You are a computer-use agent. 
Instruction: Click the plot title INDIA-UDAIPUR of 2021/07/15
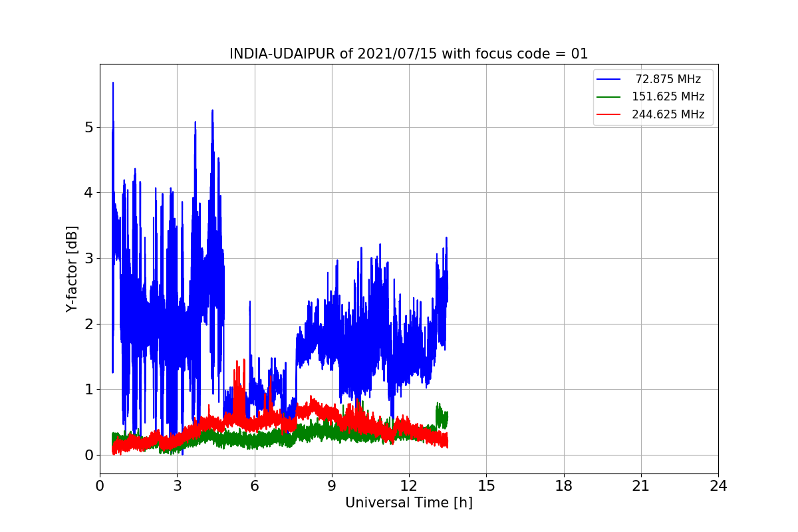pyautogui.click(x=409, y=54)
